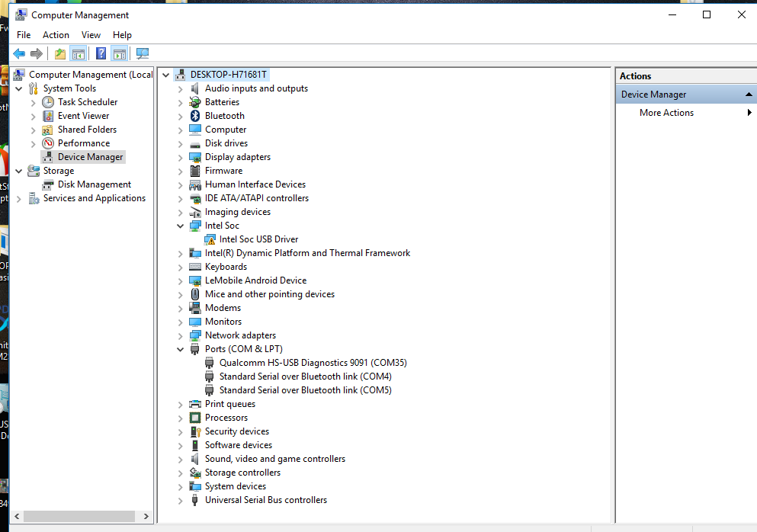Expand Services and Applications node

coord(19,198)
